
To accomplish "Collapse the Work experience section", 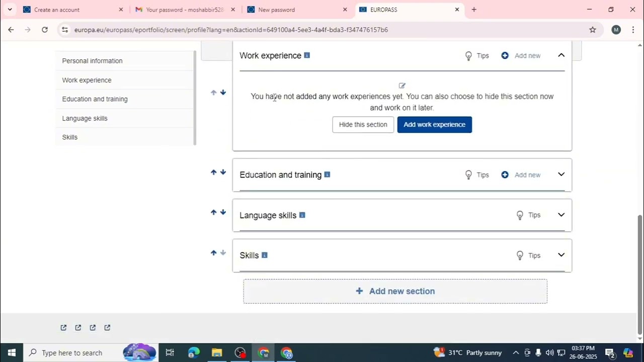I will point(561,55).
